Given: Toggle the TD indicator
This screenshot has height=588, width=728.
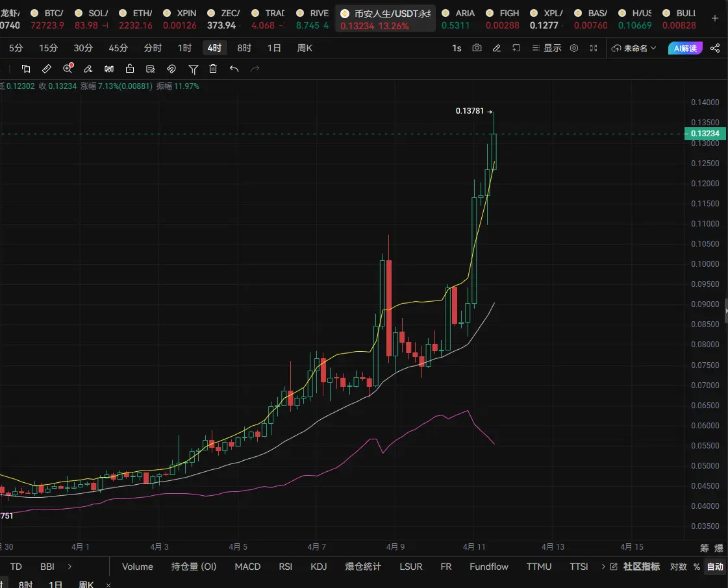Looking at the screenshot, I should pyautogui.click(x=16, y=566).
